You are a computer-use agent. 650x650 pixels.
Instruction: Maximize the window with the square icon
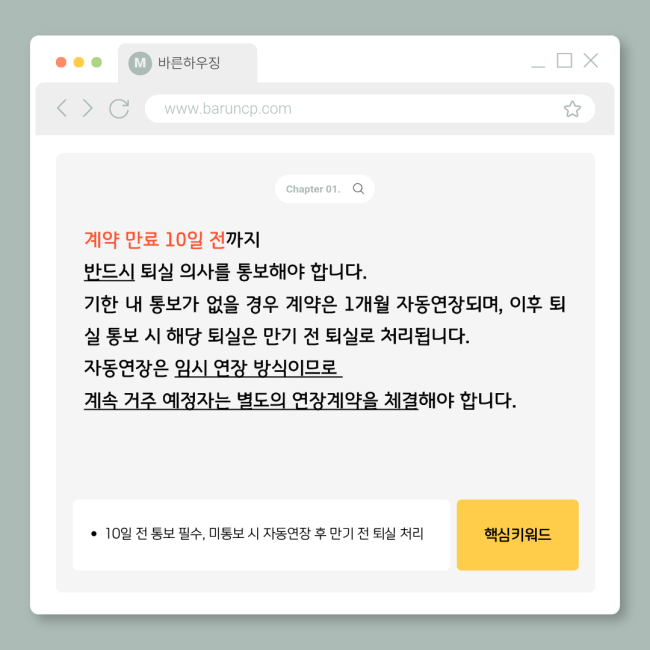564,61
